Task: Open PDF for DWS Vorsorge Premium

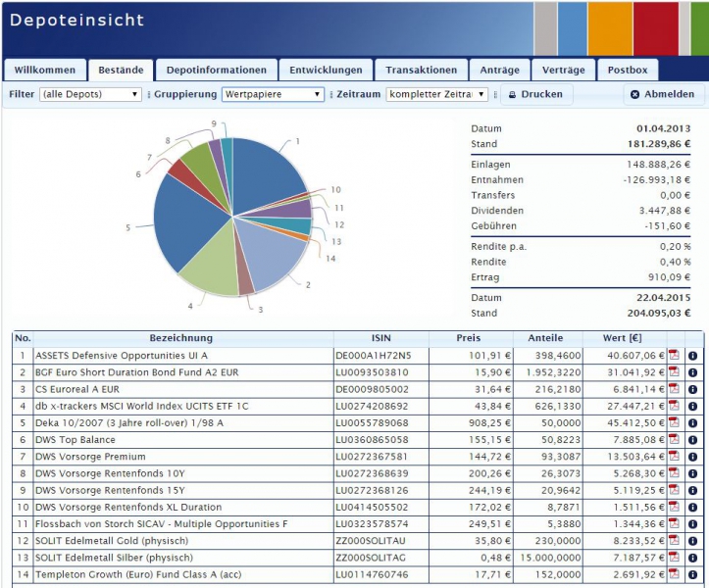Action: tap(674, 457)
